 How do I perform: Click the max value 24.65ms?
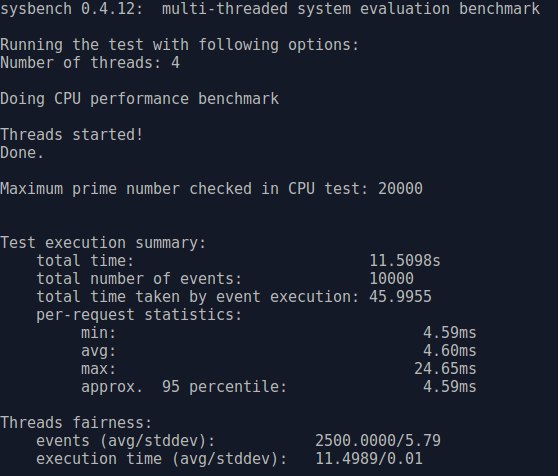pos(445,368)
